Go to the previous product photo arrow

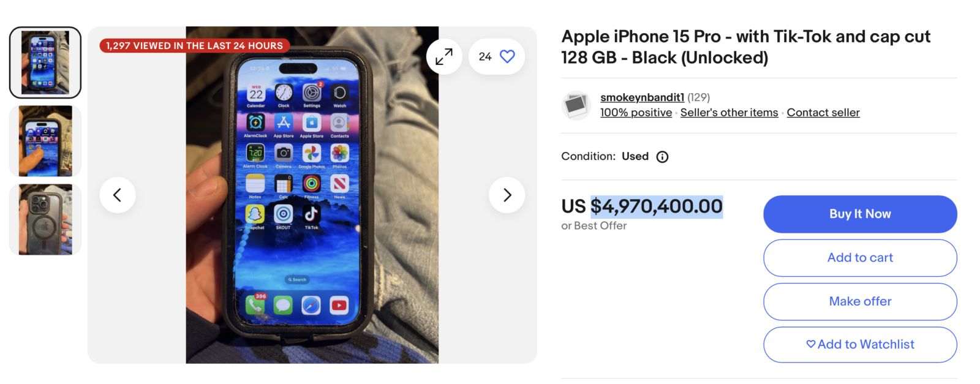(118, 195)
